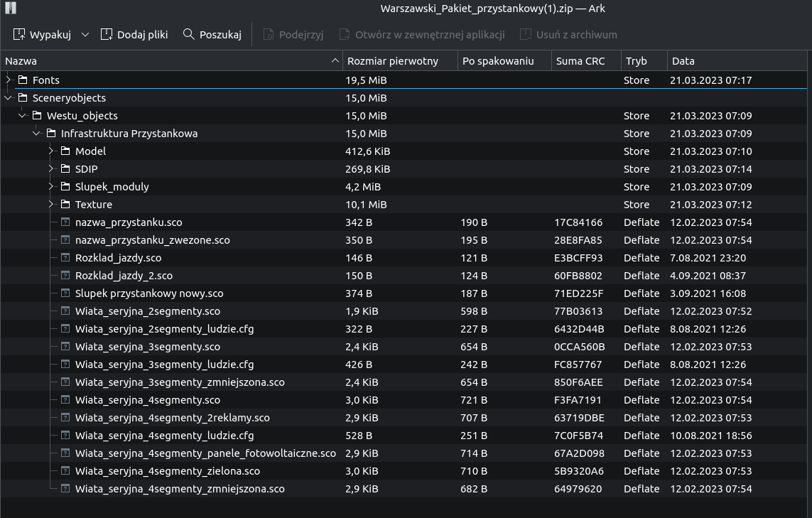Click the Texture folder icon

(65, 204)
